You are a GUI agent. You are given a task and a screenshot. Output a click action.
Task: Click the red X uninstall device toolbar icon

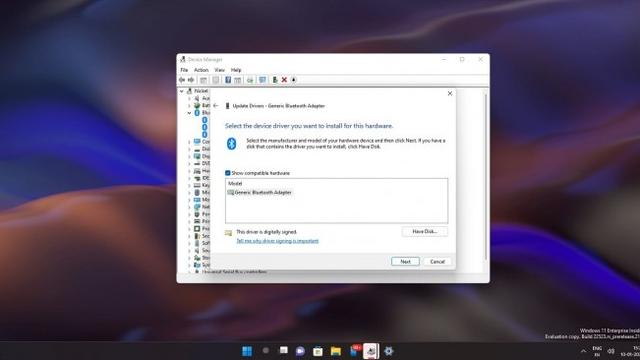pos(284,80)
